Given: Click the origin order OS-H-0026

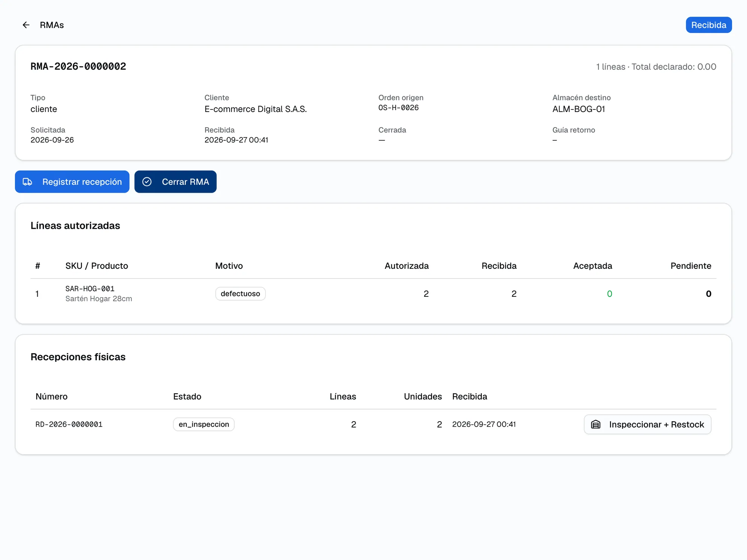Looking at the screenshot, I should [399, 108].
